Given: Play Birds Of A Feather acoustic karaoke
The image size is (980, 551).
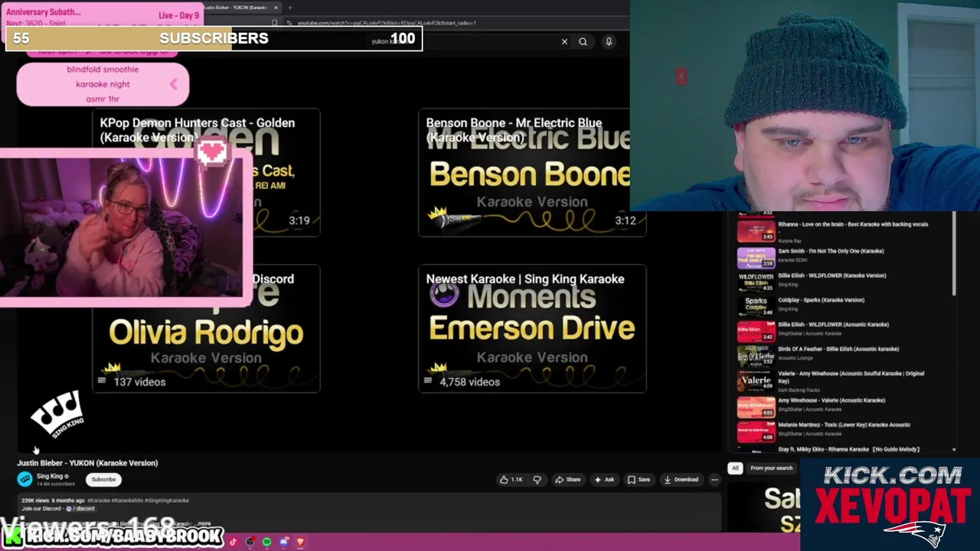Looking at the screenshot, I should pos(838,349).
